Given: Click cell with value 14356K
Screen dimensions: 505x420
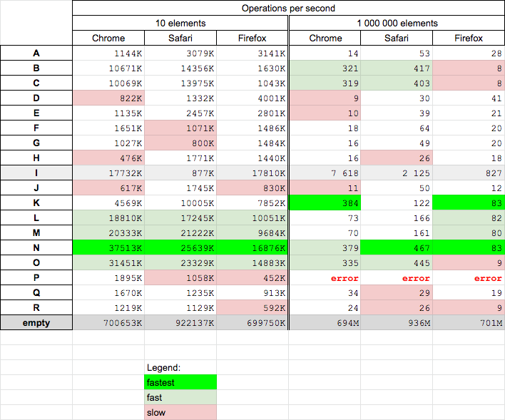Looking at the screenshot, I should 180,68.
